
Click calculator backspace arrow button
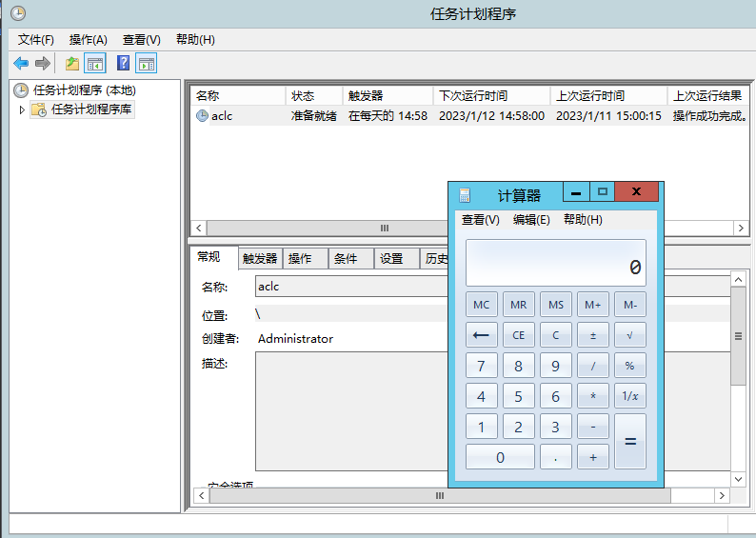coord(481,335)
